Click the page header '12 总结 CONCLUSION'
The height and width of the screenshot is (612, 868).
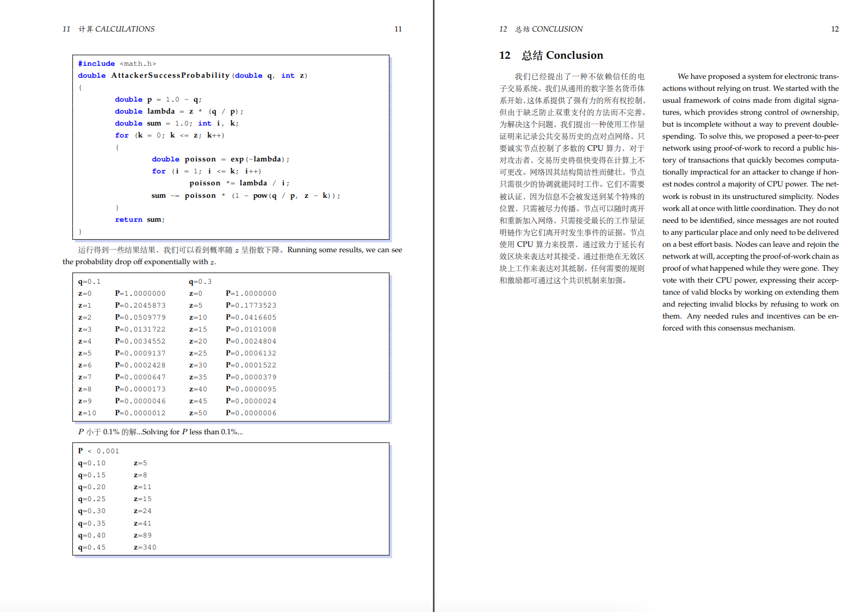click(541, 29)
